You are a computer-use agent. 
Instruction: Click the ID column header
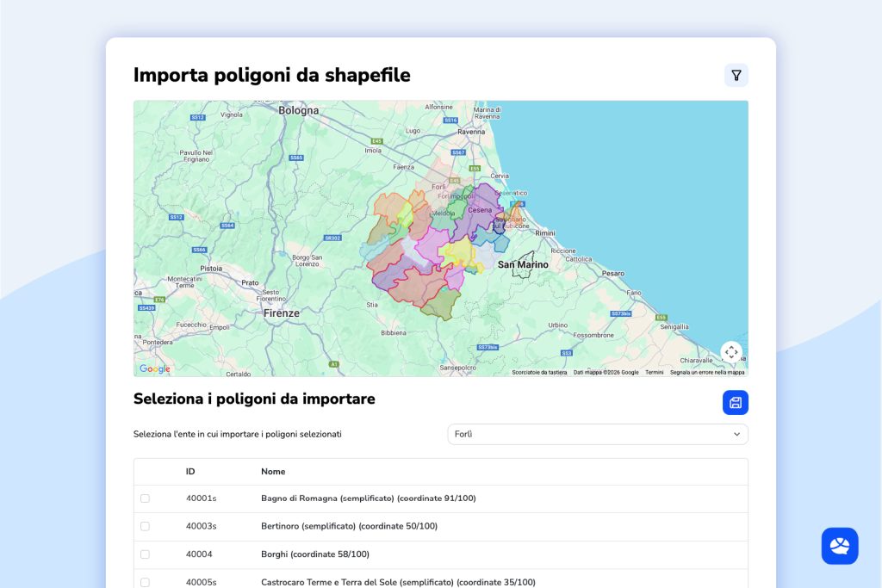coord(190,472)
